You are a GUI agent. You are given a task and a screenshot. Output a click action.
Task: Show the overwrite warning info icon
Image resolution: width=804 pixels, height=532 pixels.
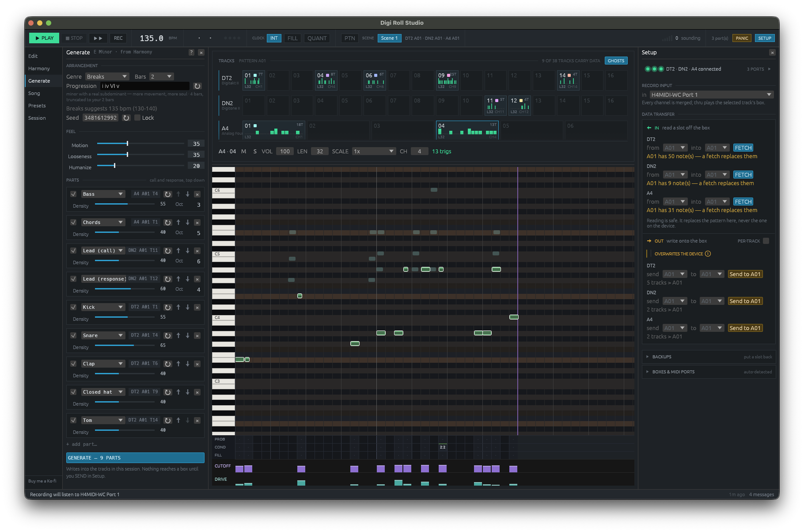tap(708, 254)
